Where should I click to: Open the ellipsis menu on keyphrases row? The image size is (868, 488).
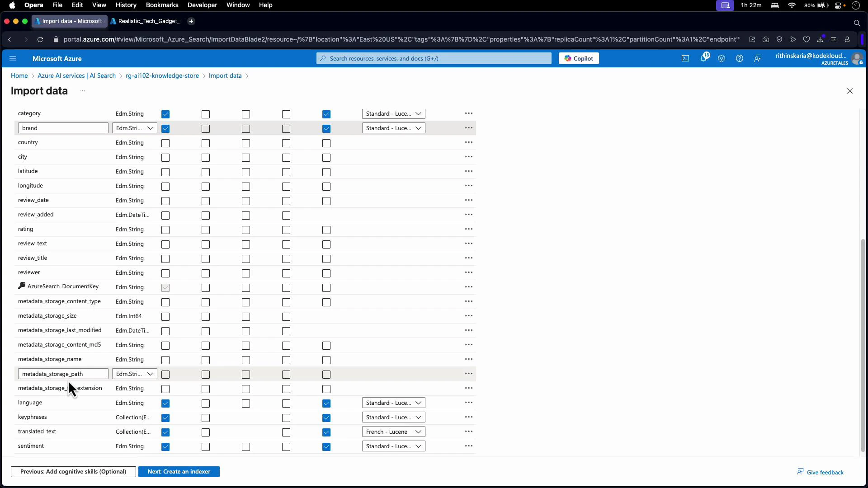point(468,417)
